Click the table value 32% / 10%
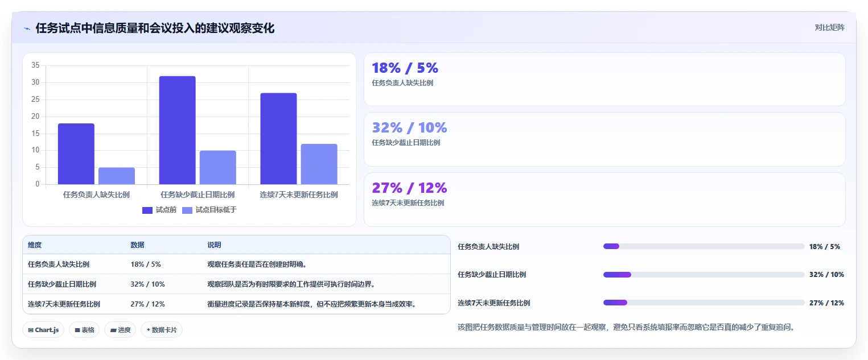Image resolution: width=868 pixels, height=360 pixels. 147,284
